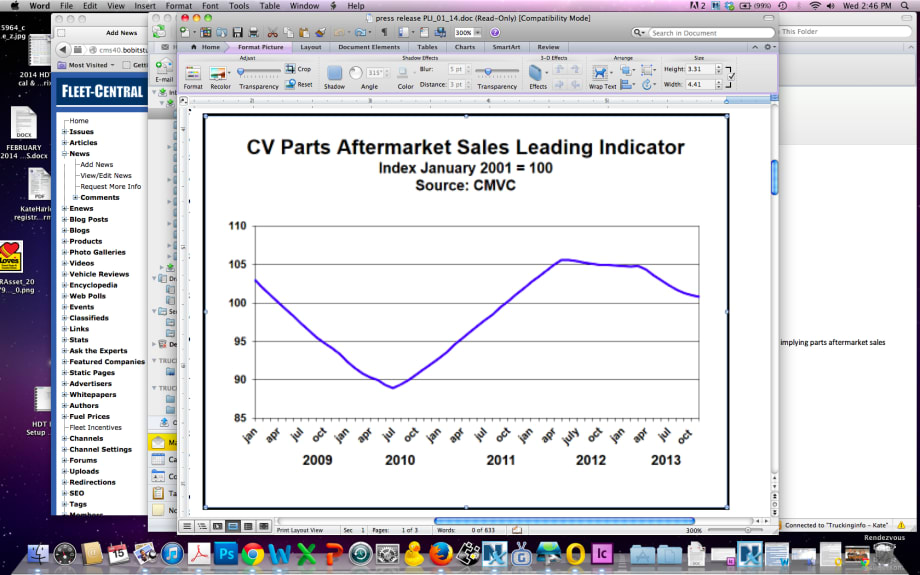Toggle lock aspect ratio checkbox
The width and height of the screenshot is (920, 575).
732,76
